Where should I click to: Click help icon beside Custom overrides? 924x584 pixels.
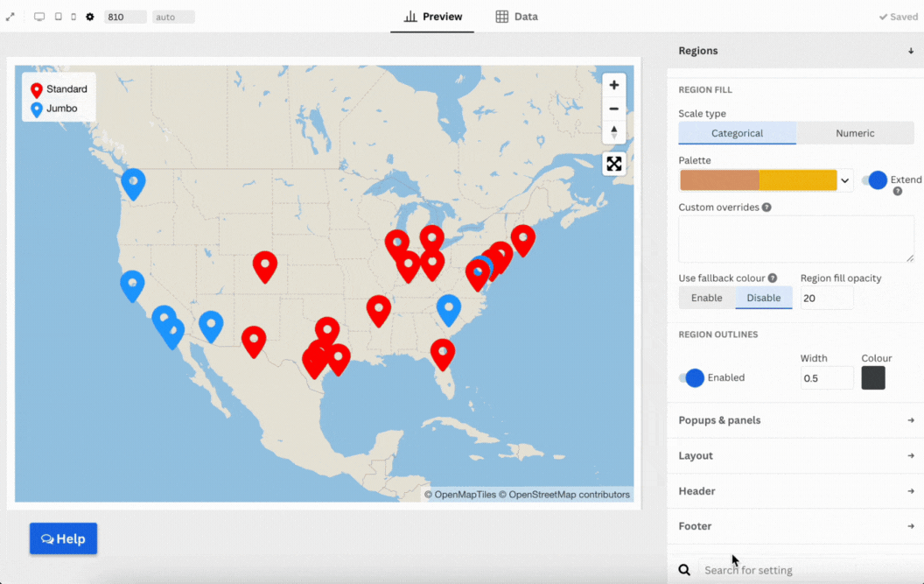(766, 208)
